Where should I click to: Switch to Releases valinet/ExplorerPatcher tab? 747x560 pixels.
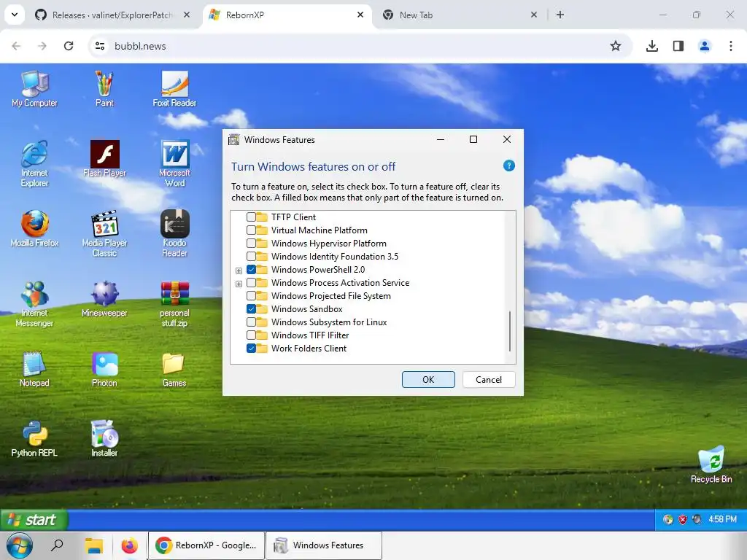point(112,15)
